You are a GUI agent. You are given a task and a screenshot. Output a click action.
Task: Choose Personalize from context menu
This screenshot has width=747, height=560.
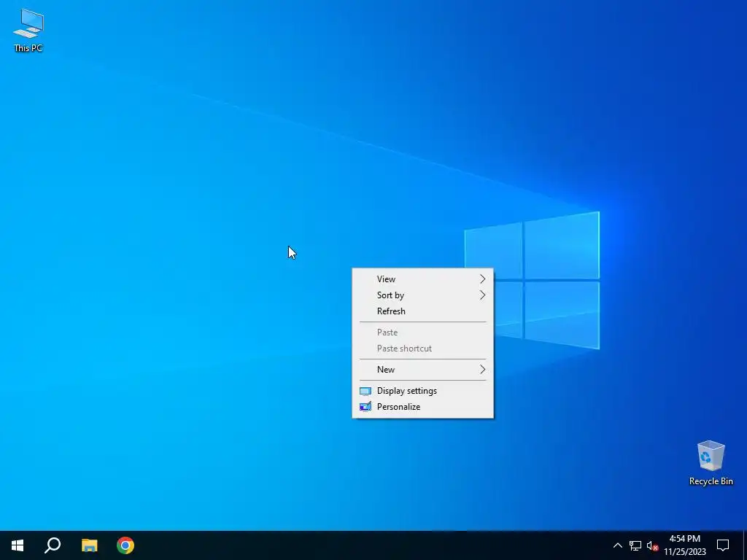[x=422, y=407]
